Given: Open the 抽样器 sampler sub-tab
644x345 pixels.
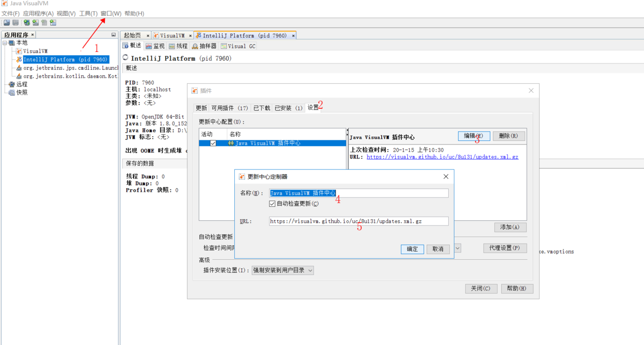Looking at the screenshot, I should tap(204, 46).
